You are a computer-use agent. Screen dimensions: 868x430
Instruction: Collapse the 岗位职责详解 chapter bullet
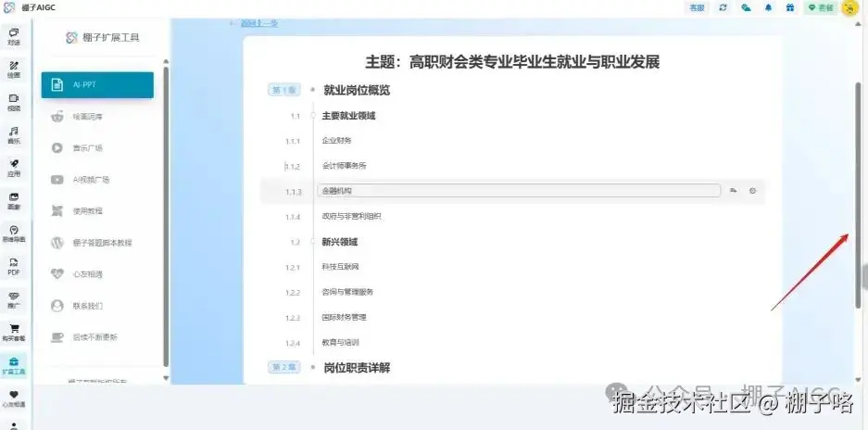coord(313,367)
